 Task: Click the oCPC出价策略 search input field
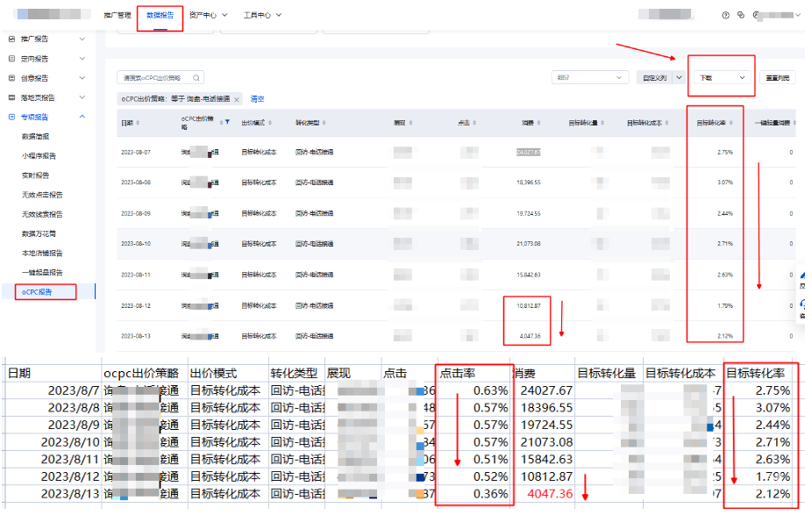(153, 78)
